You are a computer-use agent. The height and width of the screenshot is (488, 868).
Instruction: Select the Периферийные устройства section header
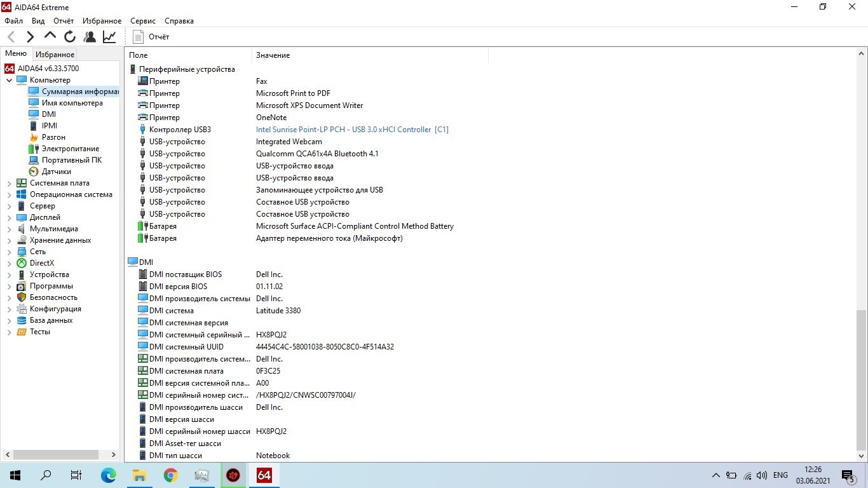click(x=182, y=69)
